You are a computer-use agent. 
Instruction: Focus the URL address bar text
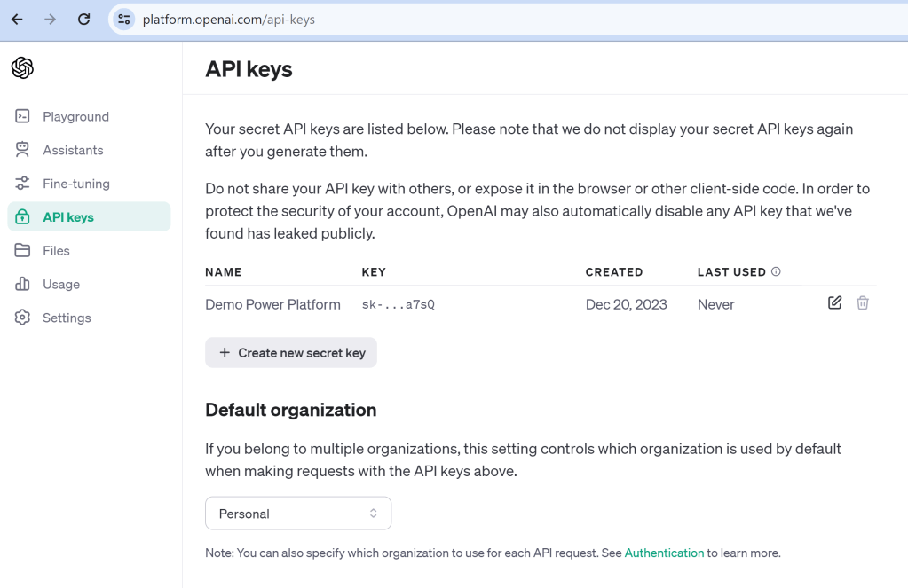click(229, 19)
